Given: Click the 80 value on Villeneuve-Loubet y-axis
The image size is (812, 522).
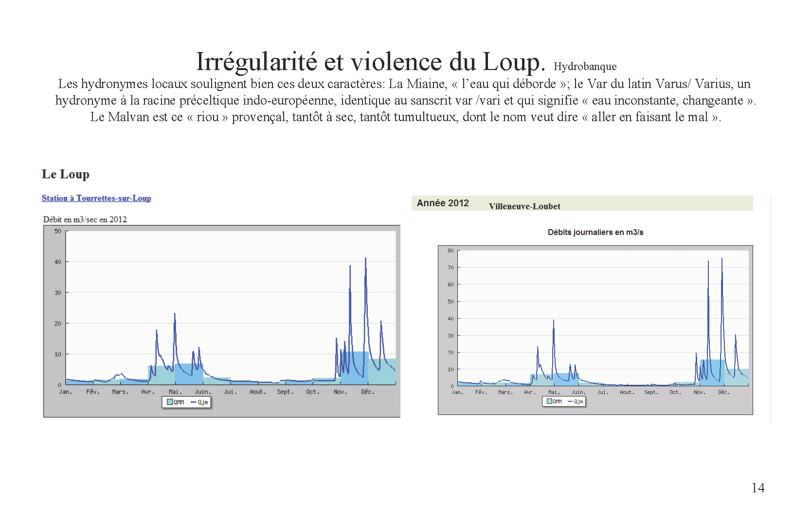Looking at the screenshot, I should click(451, 251).
